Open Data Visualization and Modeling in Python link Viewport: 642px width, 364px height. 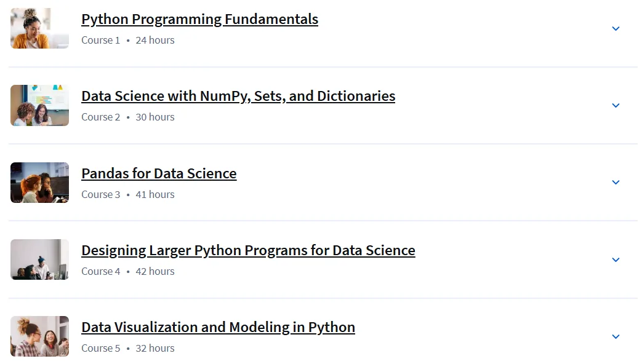click(x=219, y=327)
